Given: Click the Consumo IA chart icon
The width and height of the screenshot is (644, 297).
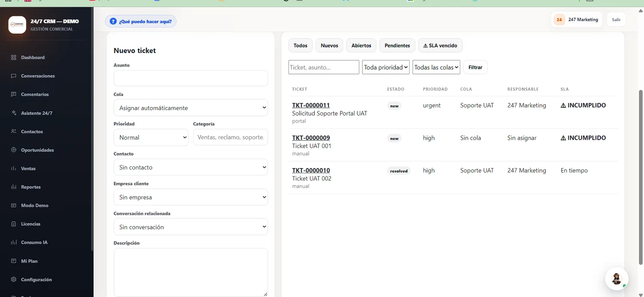Looking at the screenshot, I should (x=14, y=242).
